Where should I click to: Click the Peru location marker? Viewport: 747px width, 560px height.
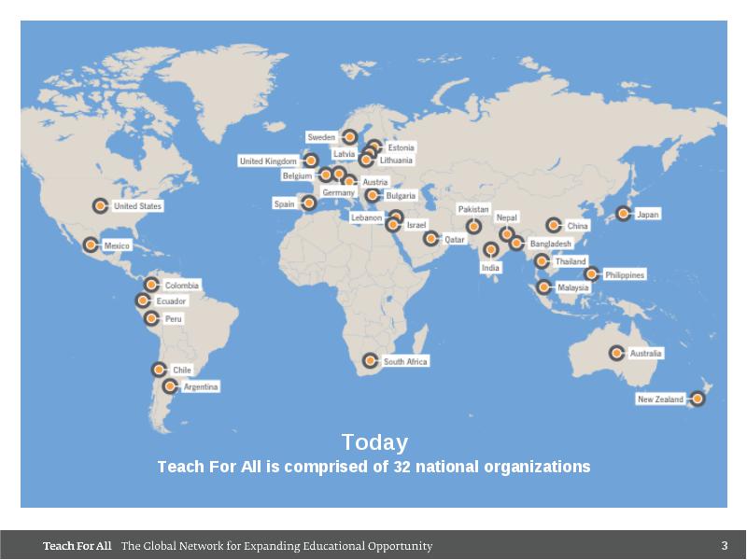coord(151,318)
